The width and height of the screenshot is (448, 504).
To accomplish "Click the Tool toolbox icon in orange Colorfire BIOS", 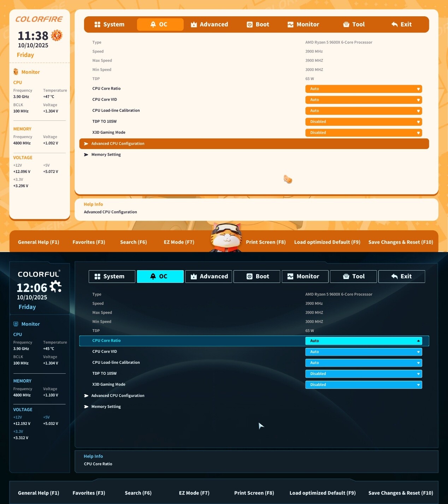I will (x=346, y=24).
